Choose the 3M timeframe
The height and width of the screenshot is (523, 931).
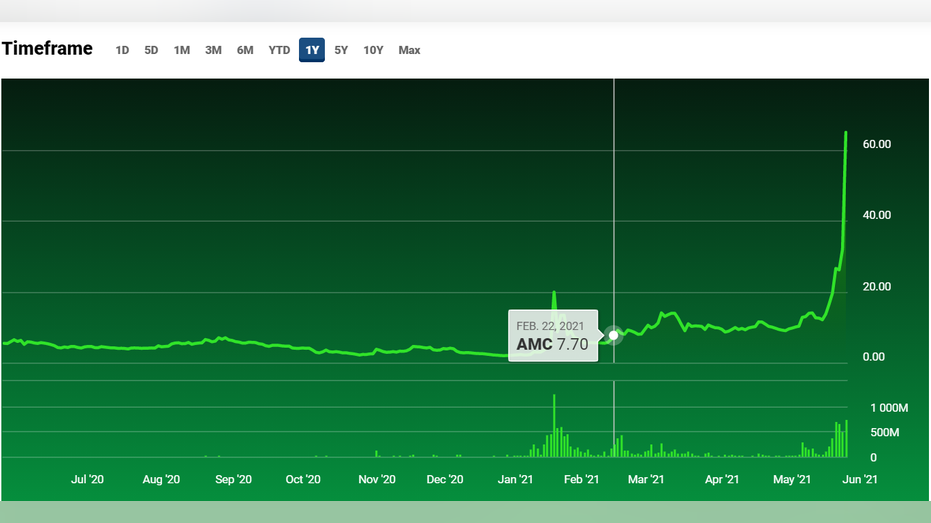click(213, 50)
